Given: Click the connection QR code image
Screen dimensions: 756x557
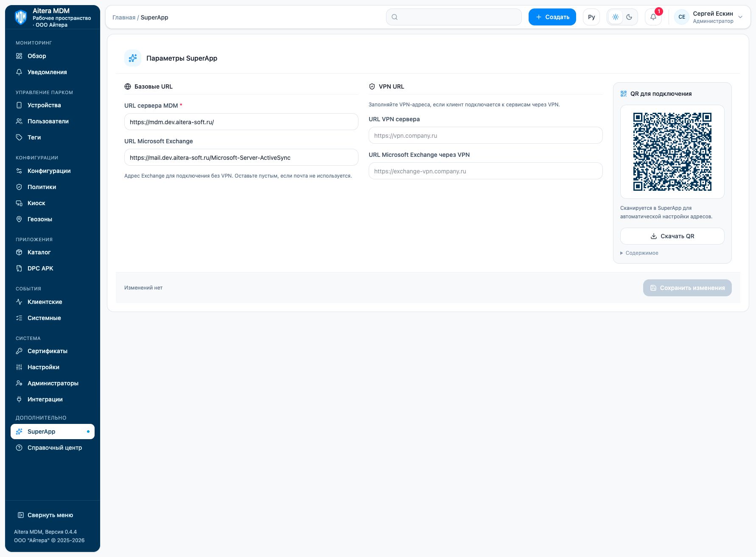Looking at the screenshot, I should 672,152.
